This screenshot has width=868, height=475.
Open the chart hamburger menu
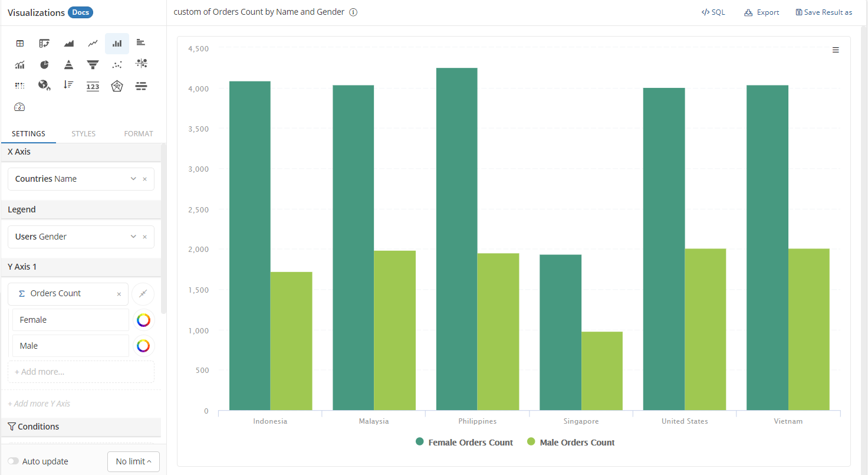[x=836, y=50]
